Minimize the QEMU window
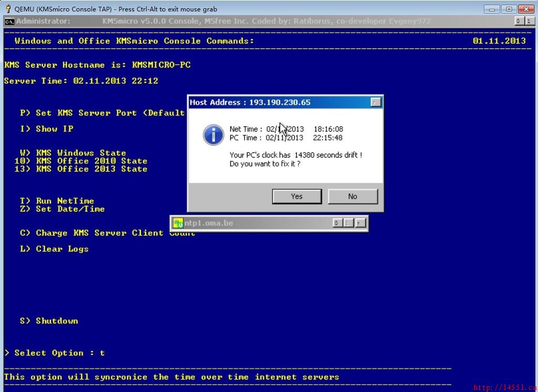The height and width of the screenshot is (392, 538). (x=491, y=9)
